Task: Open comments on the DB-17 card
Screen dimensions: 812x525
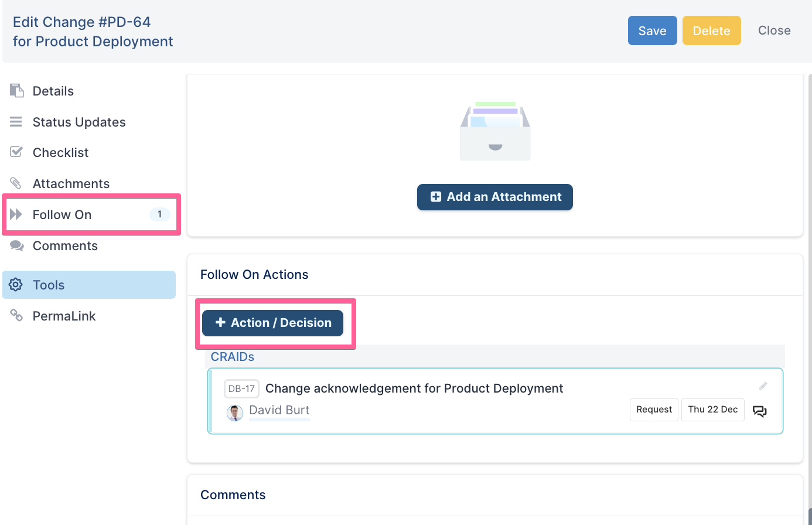Action: [x=759, y=411]
